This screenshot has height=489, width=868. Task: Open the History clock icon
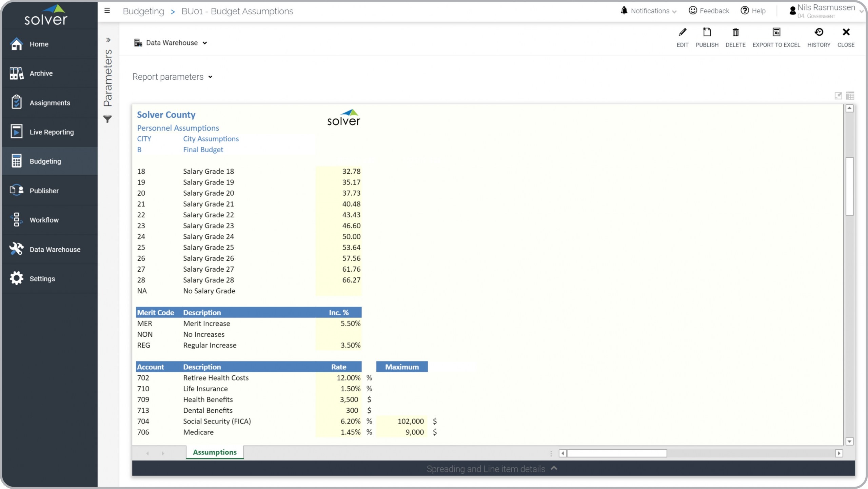click(818, 33)
